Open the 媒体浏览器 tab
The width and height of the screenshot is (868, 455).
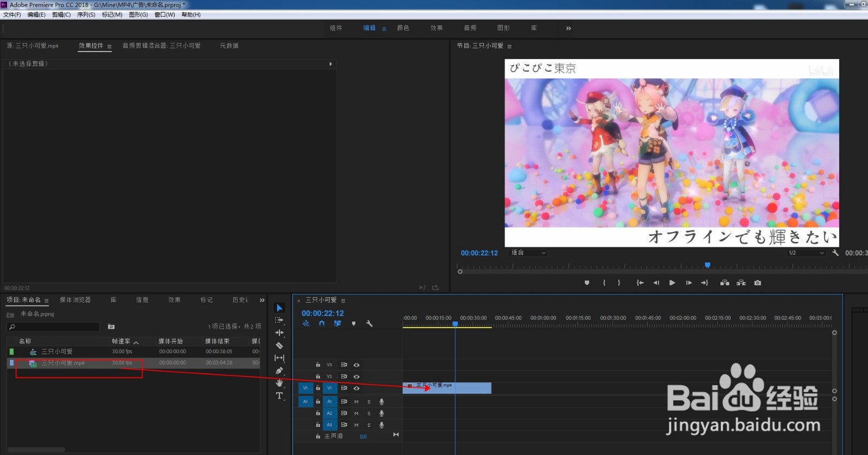click(75, 300)
